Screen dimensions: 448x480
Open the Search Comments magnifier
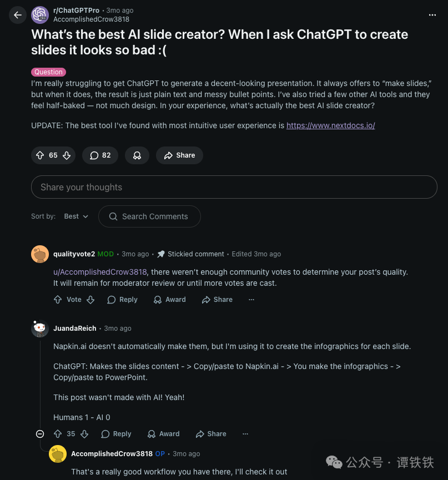(113, 216)
